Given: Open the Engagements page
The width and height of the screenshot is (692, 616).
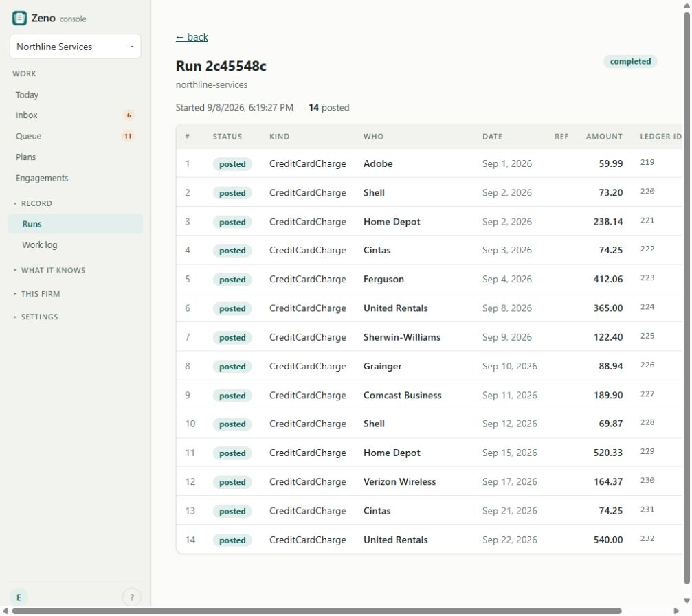Looking at the screenshot, I should 42,178.
